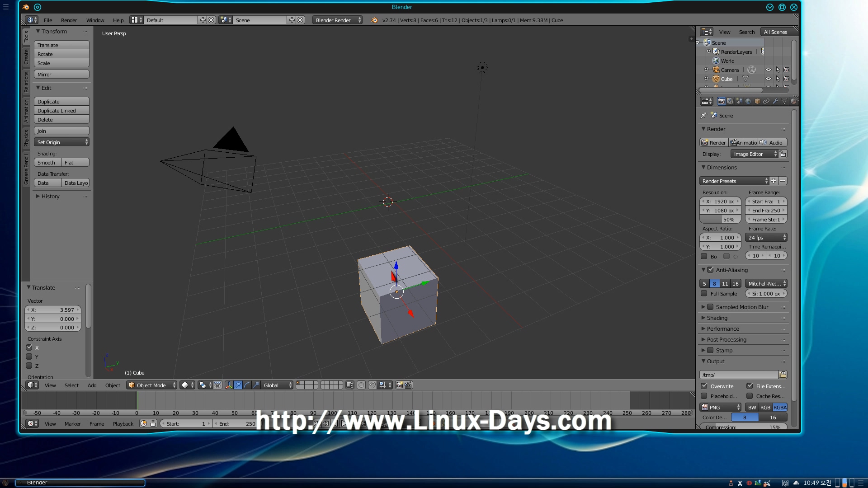The width and height of the screenshot is (868, 488).
Task: Select the RGB color mode button
Action: coord(765,408)
